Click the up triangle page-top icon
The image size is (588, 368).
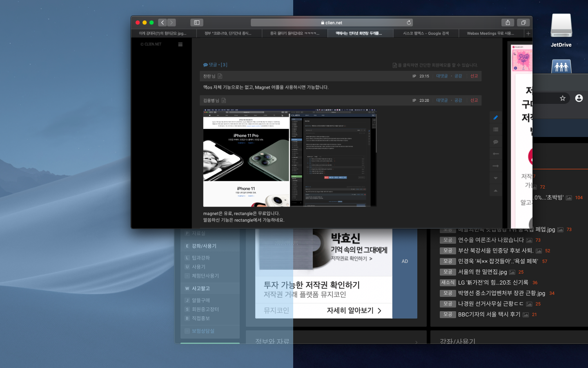click(x=496, y=191)
